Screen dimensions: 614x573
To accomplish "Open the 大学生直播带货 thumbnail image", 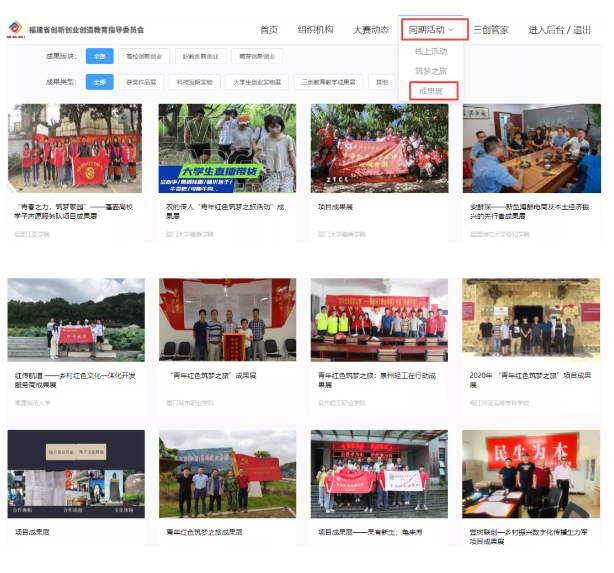I will [x=227, y=148].
